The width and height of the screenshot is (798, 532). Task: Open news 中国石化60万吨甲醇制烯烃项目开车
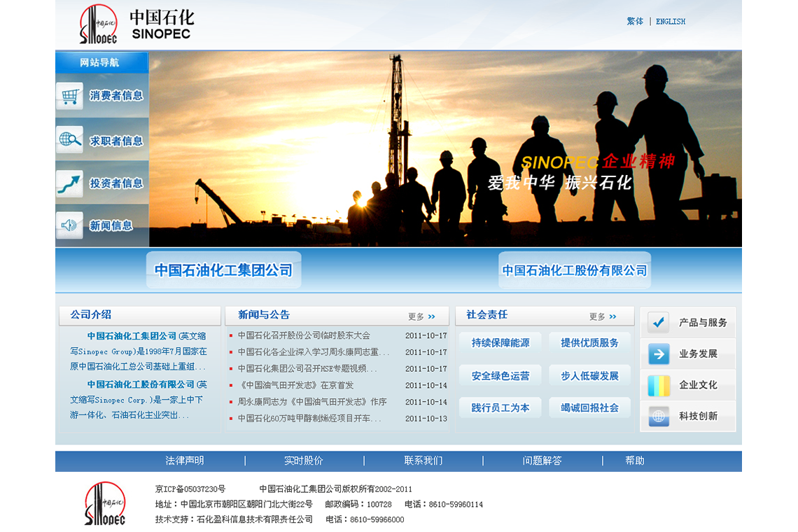point(309,419)
